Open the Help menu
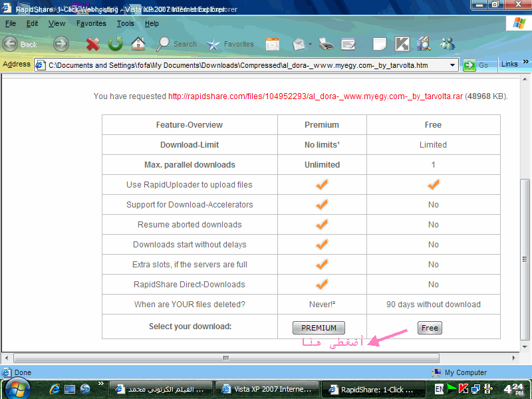The image size is (532, 399). click(152, 23)
